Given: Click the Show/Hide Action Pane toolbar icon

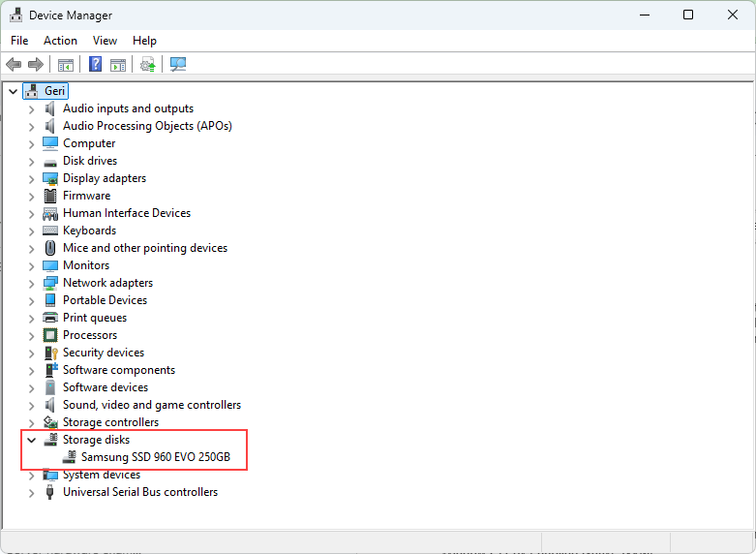Looking at the screenshot, I should click(118, 65).
